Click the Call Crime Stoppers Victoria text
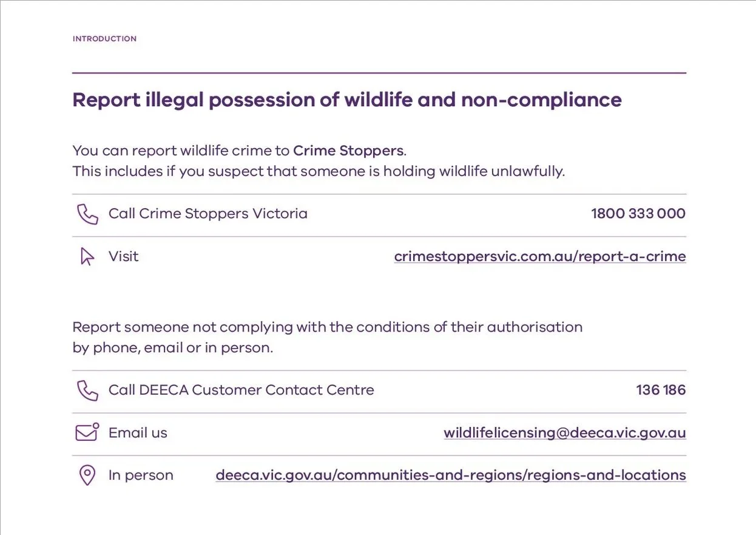The image size is (756, 535). (x=208, y=214)
